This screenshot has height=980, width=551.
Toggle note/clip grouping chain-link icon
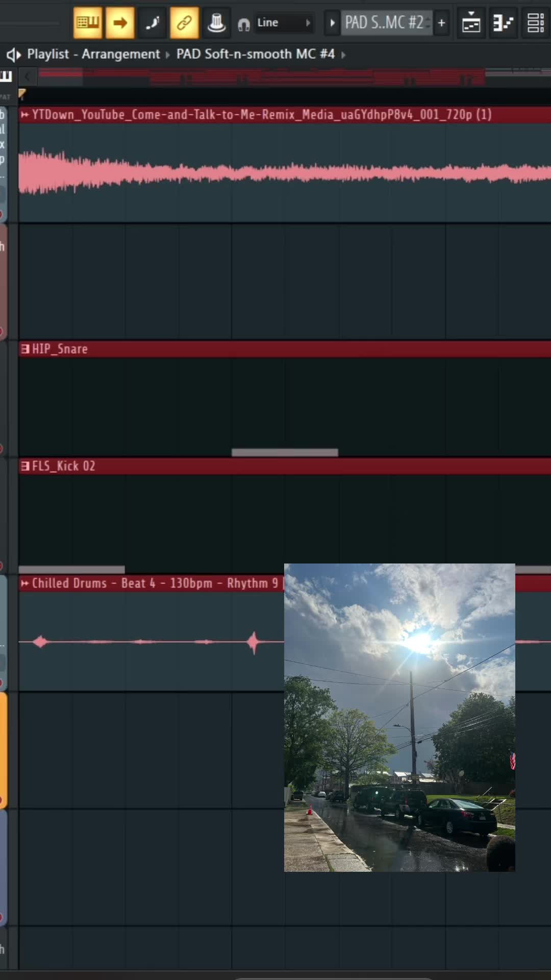(184, 22)
